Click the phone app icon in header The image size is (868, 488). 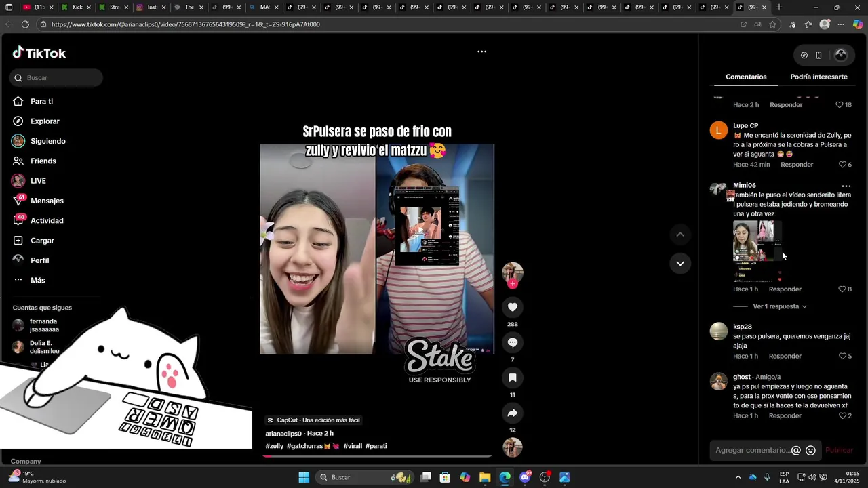click(818, 56)
